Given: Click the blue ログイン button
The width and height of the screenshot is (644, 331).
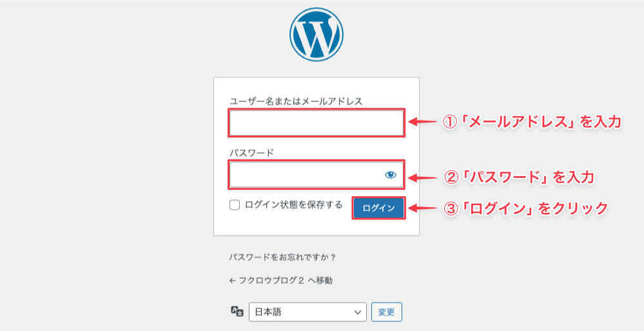Looking at the screenshot, I should (x=378, y=208).
